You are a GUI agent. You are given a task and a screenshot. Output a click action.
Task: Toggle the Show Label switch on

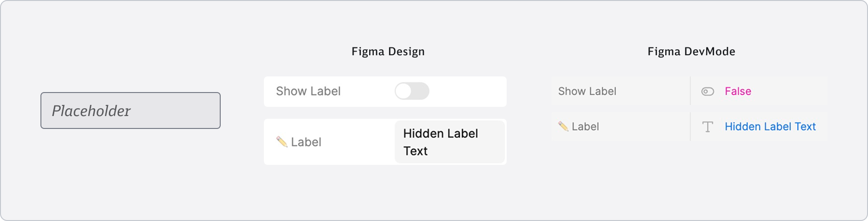tap(412, 91)
